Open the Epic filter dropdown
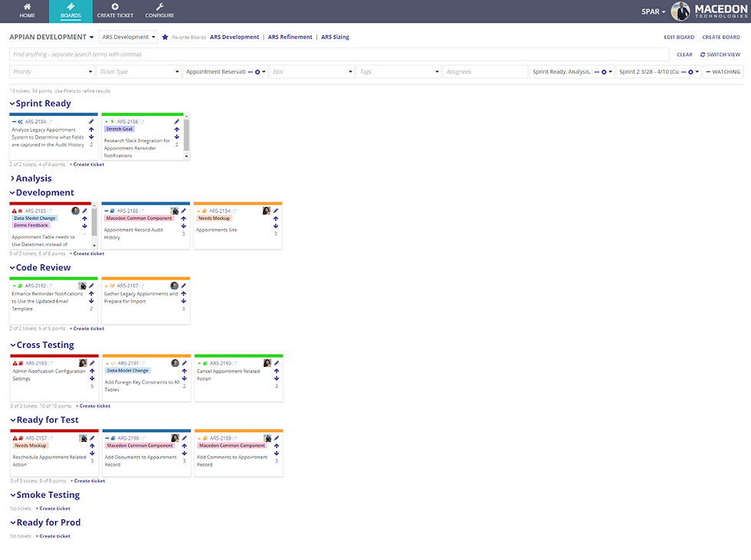Screen dimensions: 751x560 pyautogui.click(x=312, y=72)
